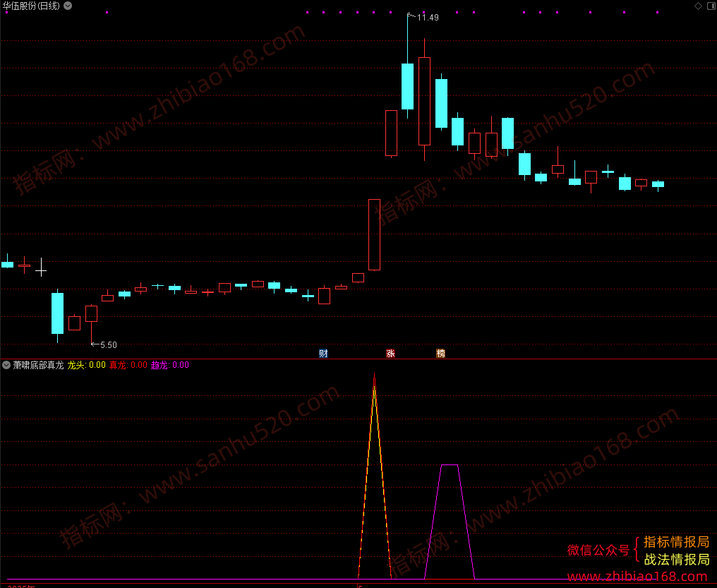The height and width of the screenshot is (588, 717).
Task: Click the 华伍股份(日线) stock title
Action: point(31,6)
